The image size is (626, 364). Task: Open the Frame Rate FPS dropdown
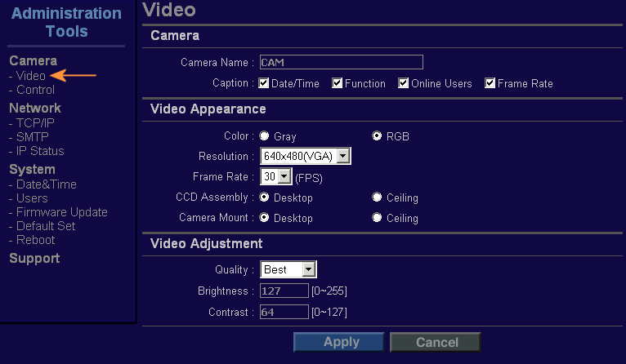click(276, 176)
